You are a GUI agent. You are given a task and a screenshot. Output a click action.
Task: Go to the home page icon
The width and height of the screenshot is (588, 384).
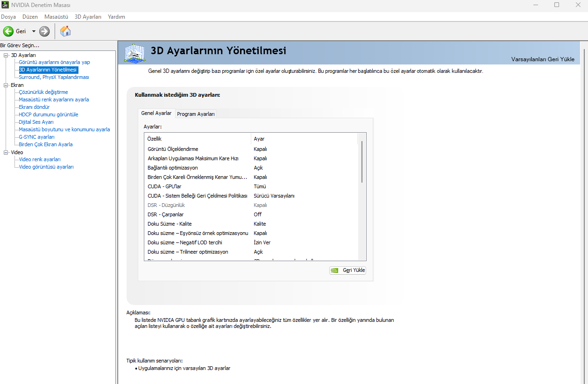point(66,31)
